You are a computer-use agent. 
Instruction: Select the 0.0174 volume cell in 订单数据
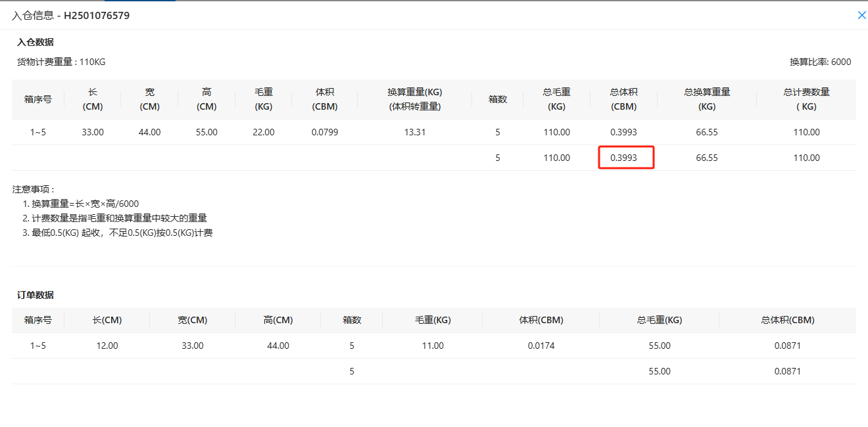[541, 346]
